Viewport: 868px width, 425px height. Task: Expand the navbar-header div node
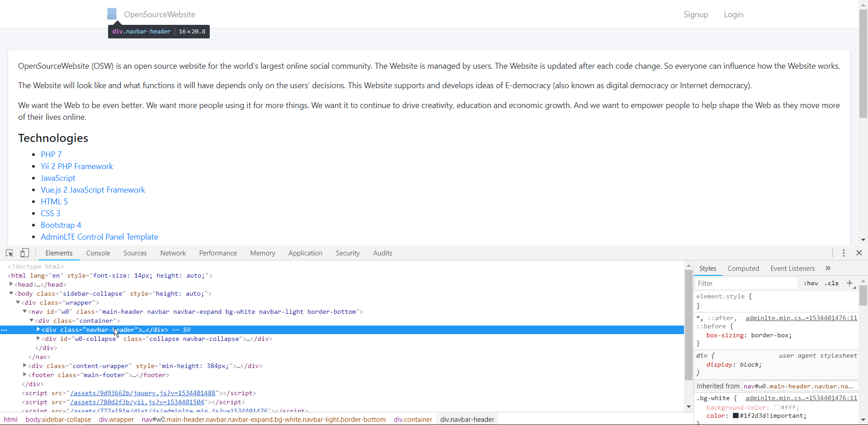click(x=38, y=330)
